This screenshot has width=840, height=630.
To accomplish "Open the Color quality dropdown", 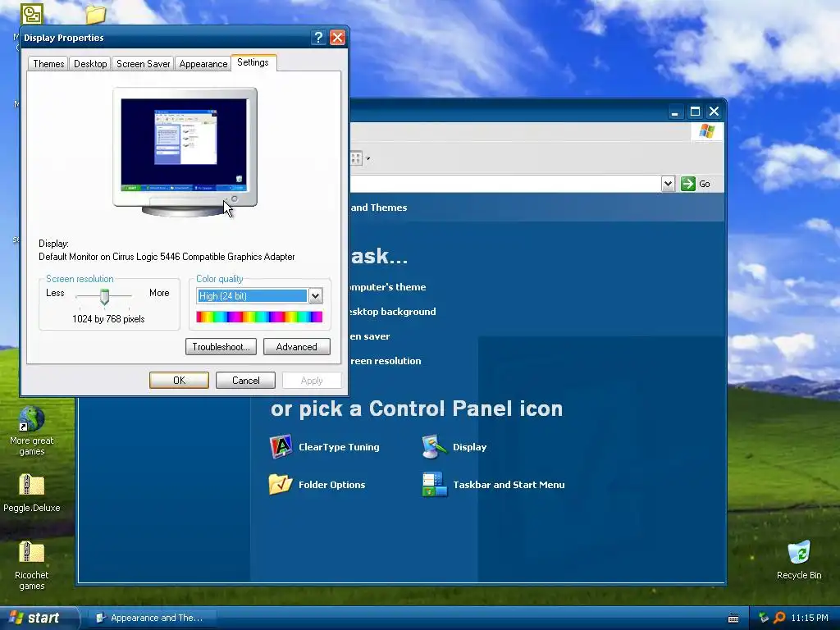I will (x=316, y=295).
